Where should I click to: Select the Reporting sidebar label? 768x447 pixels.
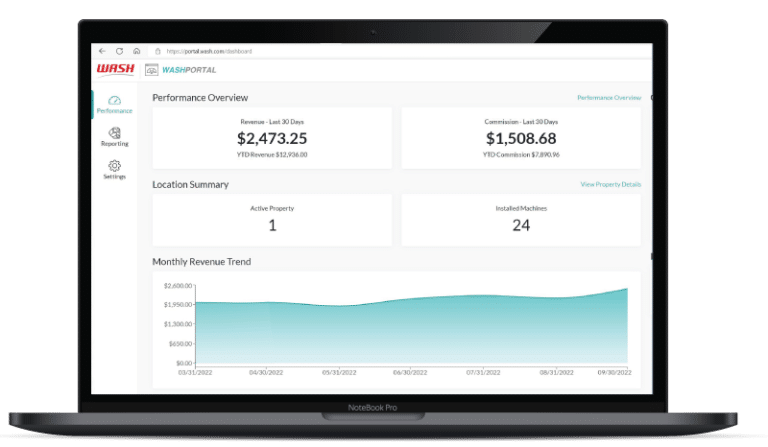[114, 144]
